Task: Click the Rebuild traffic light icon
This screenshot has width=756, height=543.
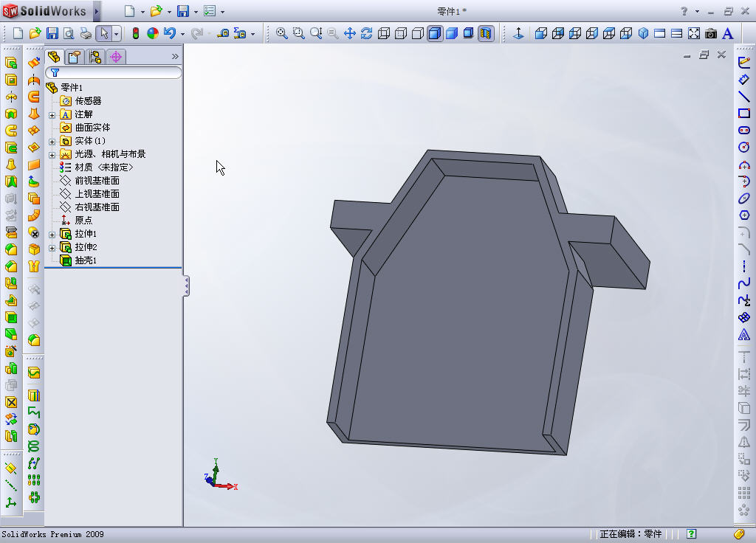Action: 136,33
